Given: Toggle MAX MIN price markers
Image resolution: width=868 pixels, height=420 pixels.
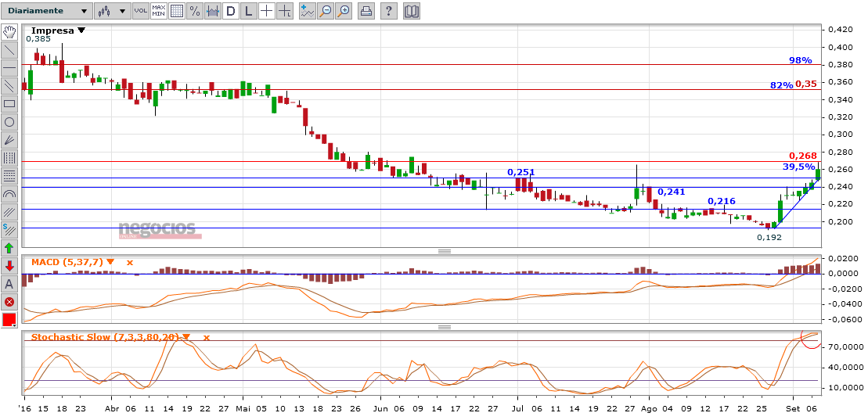Looking at the screenshot, I should (x=159, y=11).
